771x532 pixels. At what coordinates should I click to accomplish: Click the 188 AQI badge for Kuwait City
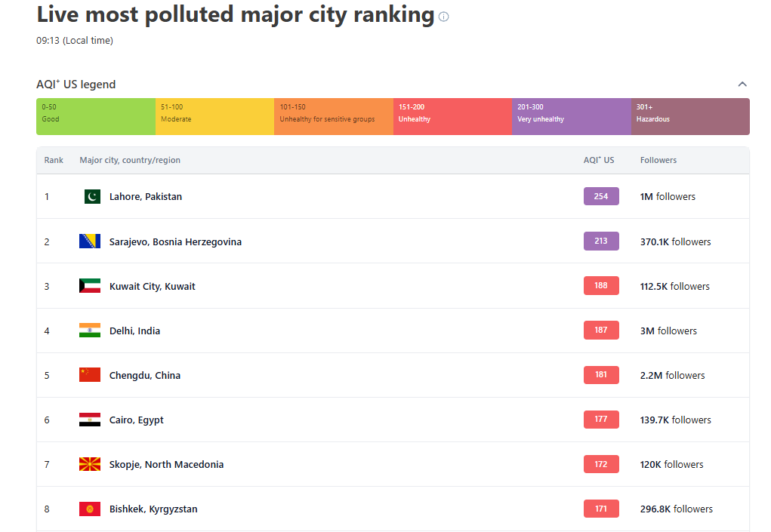[x=601, y=286]
